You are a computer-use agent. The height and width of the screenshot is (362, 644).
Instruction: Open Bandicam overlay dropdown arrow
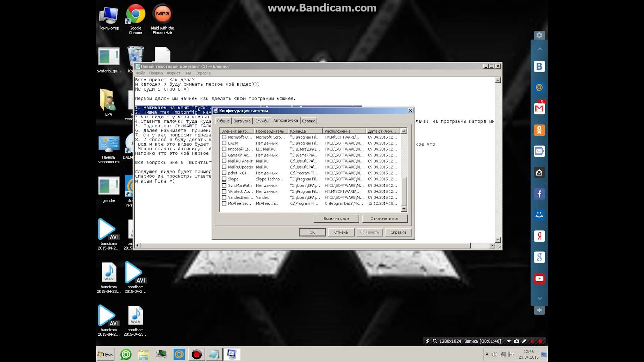(x=509, y=341)
